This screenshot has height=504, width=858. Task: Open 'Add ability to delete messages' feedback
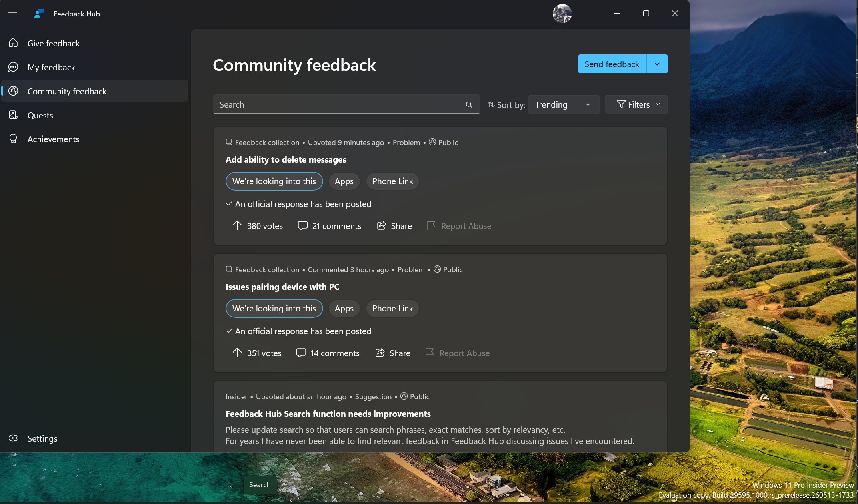[x=286, y=159]
